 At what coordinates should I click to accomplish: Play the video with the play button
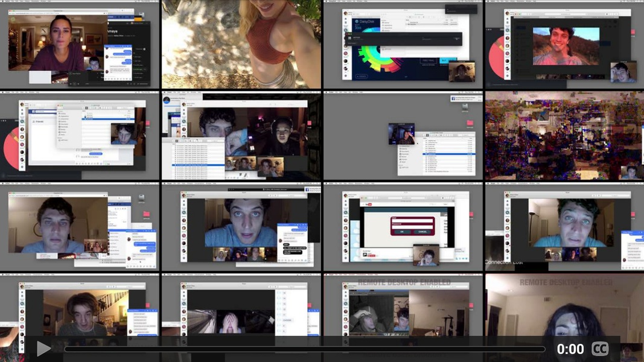[x=43, y=349]
